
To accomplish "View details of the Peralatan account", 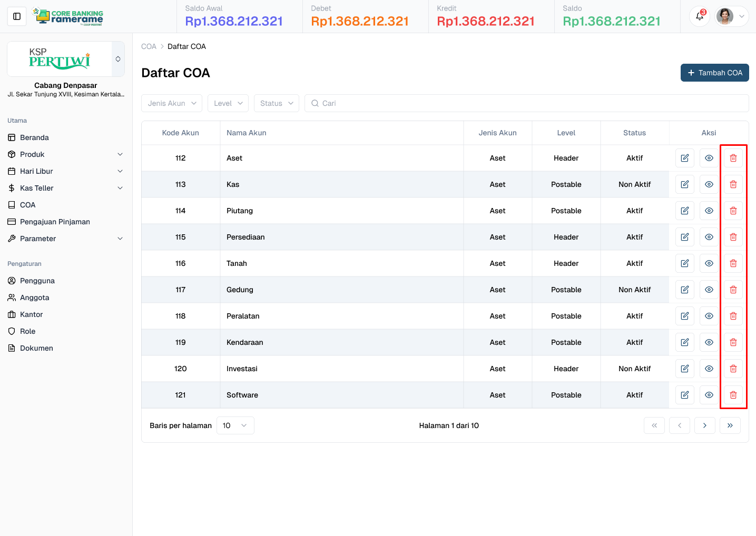I will point(709,315).
